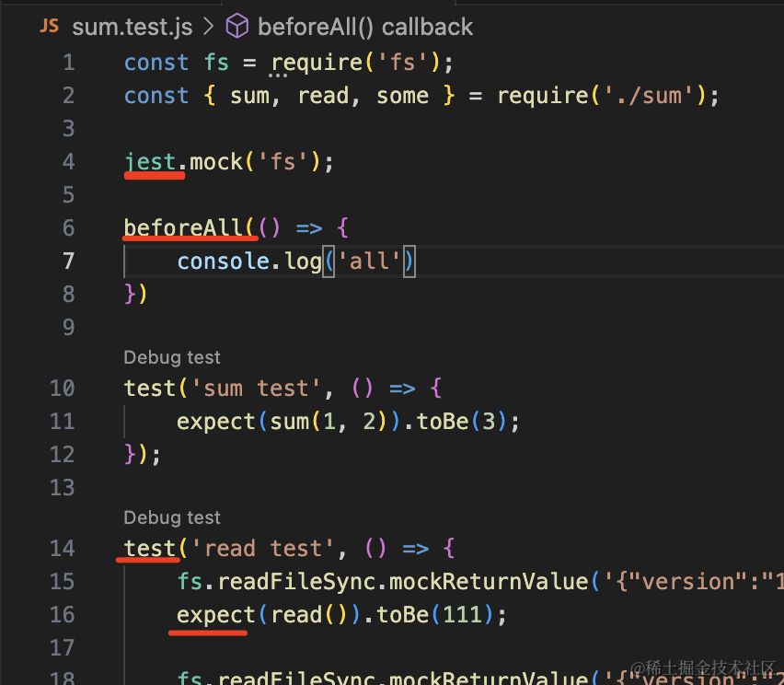Click Debug test above 'sum test'
The image size is (784, 685).
click(172, 357)
